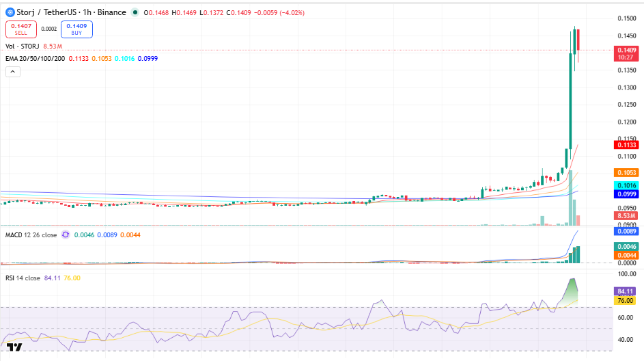Click the 0.1500 price axis label

(627, 18)
